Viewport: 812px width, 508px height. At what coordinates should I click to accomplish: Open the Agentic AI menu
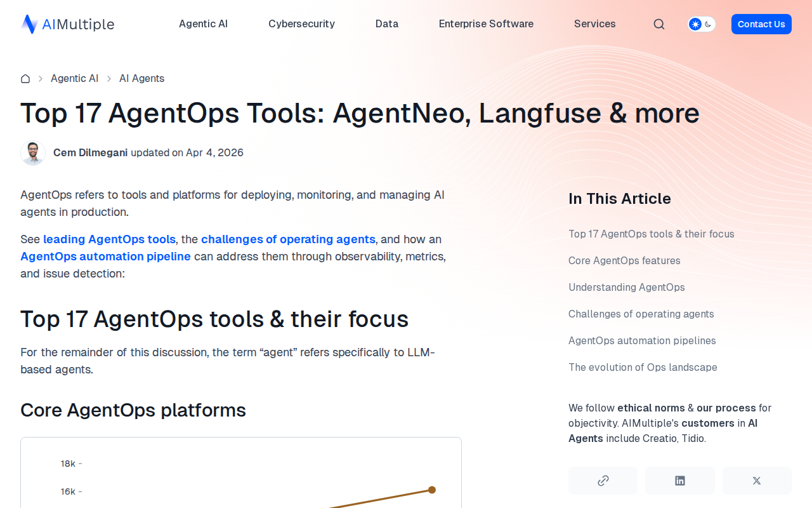[x=203, y=24]
